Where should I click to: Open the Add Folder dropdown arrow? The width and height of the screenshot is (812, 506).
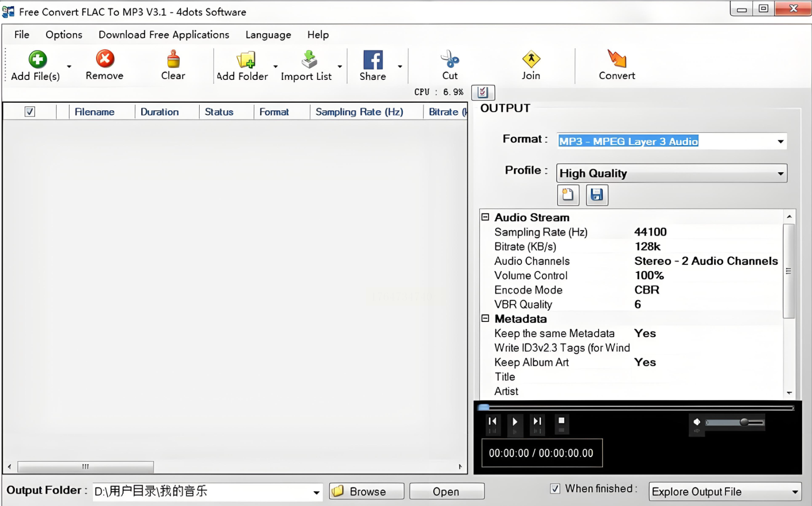point(275,67)
